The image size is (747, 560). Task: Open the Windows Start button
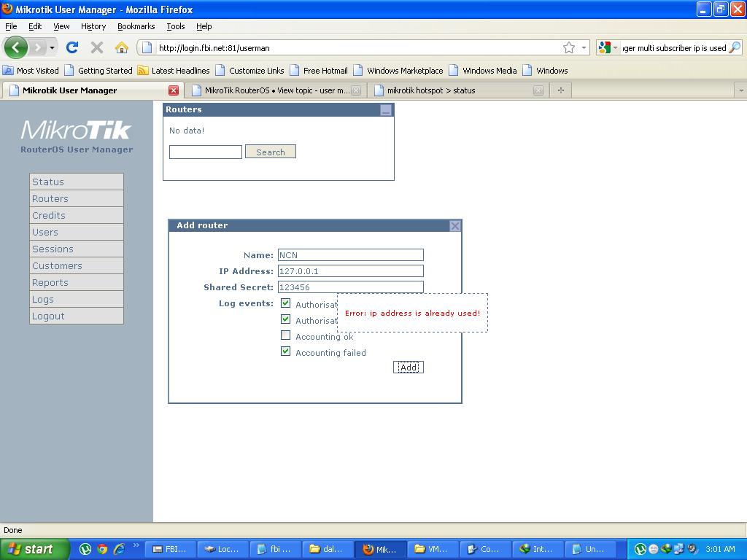point(34,549)
